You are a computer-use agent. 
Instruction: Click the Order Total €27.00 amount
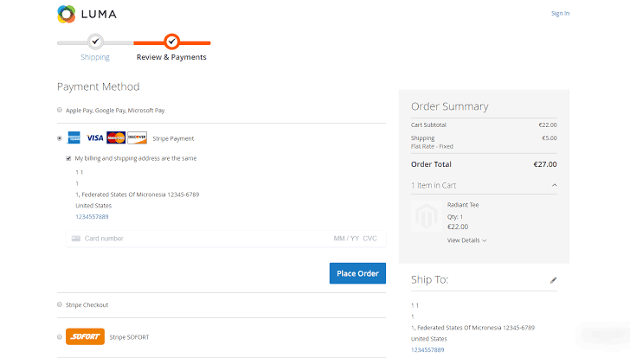[x=545, y=164]
